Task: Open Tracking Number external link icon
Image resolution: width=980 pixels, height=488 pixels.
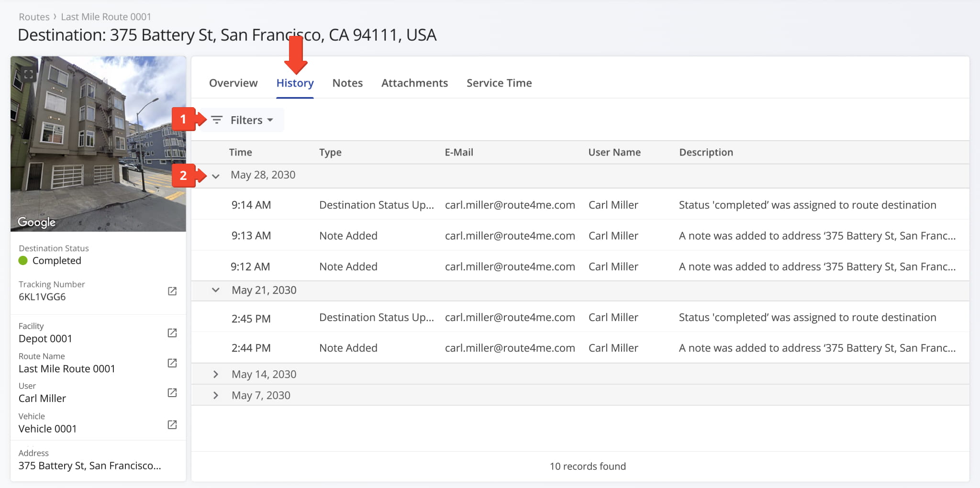Action: (172, 291)
